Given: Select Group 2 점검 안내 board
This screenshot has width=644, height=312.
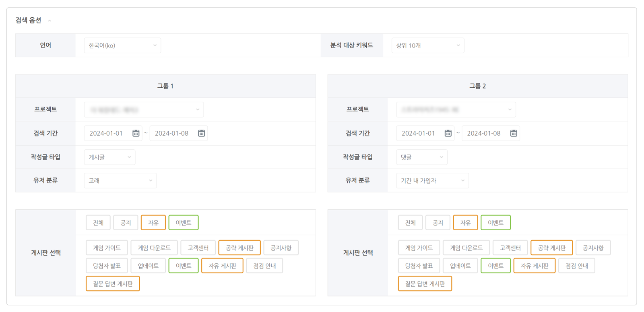Looking at the screenshot, I should (x=576, y=266).
